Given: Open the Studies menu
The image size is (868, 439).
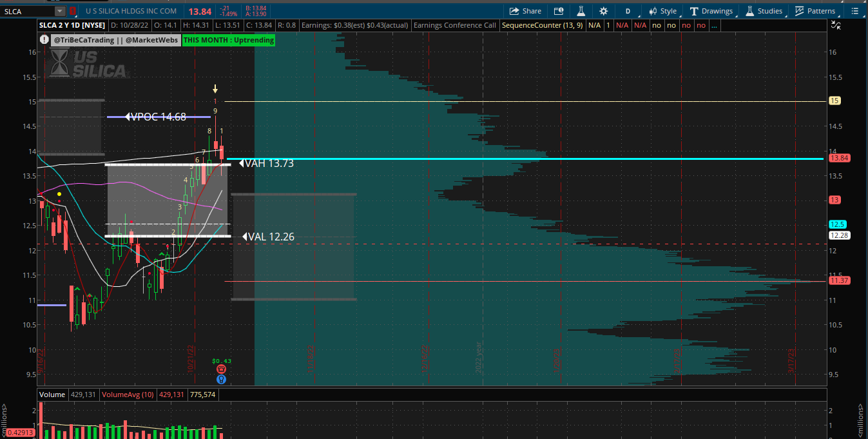Looking at the screenshot, I should (764, 11).
